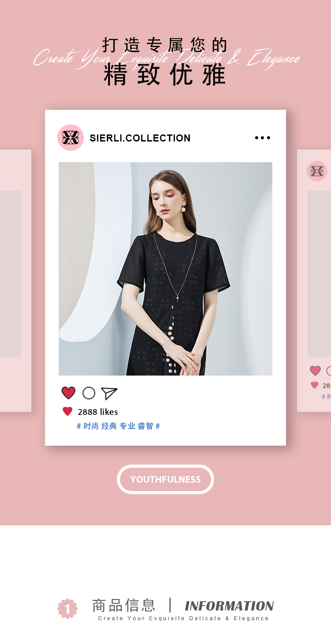The width and height of the screenshot is (331, 644).
Task: Select the right partially visible card
Action: [x=314, y=281]
